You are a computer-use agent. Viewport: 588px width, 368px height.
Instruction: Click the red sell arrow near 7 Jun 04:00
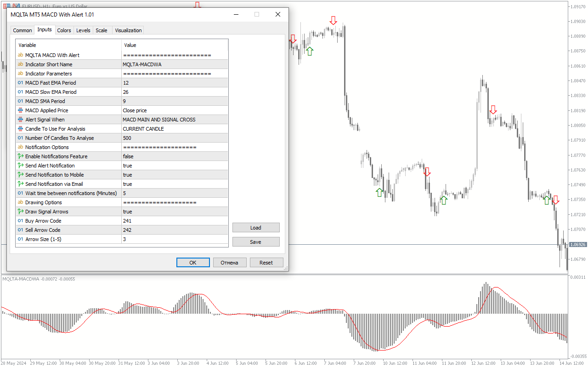tap(333, 20)
